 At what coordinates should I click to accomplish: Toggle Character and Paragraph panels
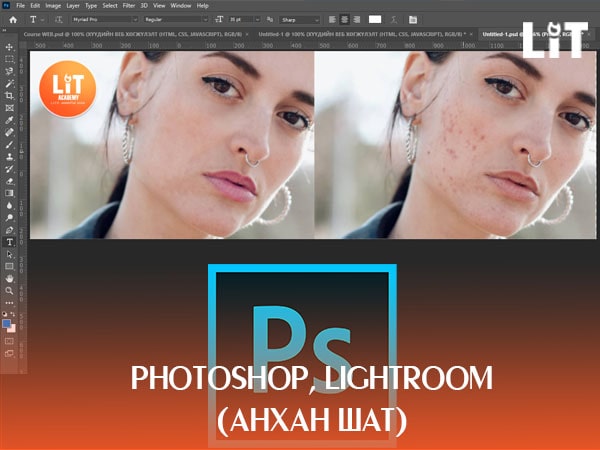tap(413, 20)
